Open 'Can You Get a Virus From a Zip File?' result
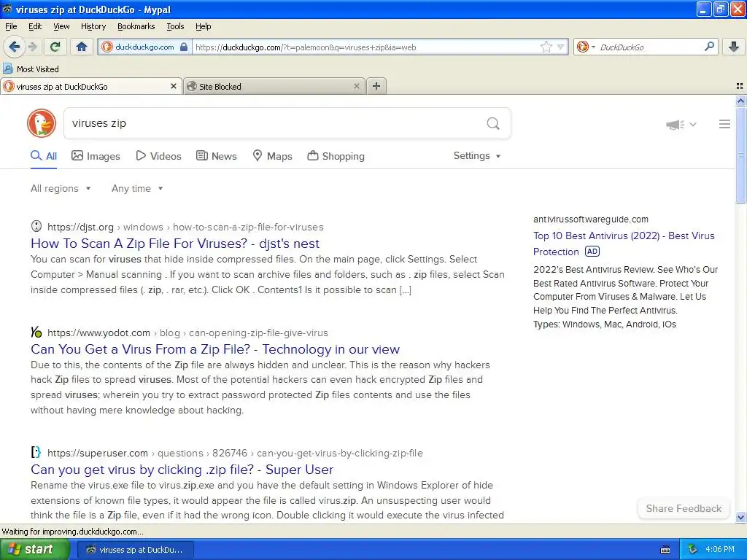This screenshot has height=560, width=747. 215,349
